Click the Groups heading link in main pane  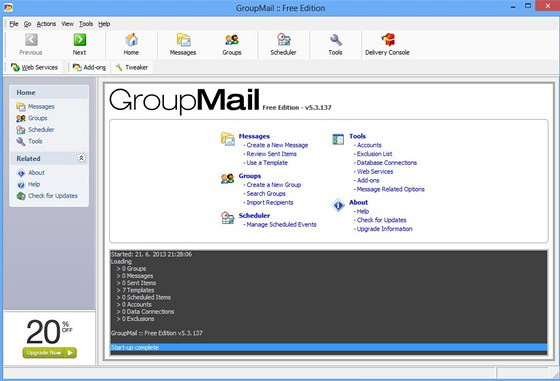(250, 176)
